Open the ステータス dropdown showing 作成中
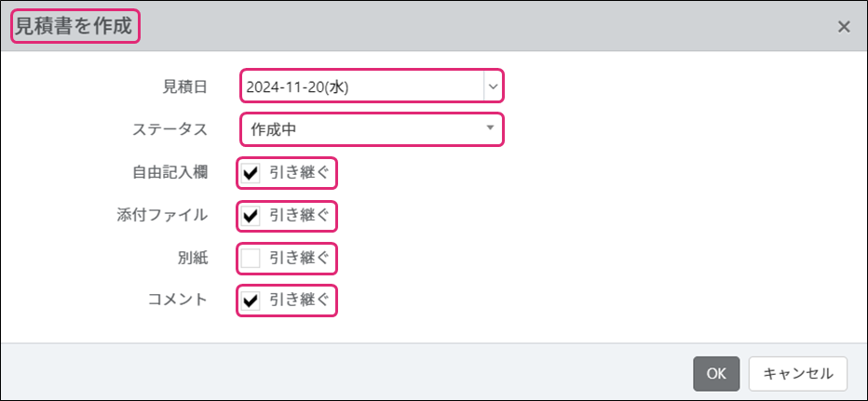The height and width of the screenshot is (401, 868). (372, 129)
